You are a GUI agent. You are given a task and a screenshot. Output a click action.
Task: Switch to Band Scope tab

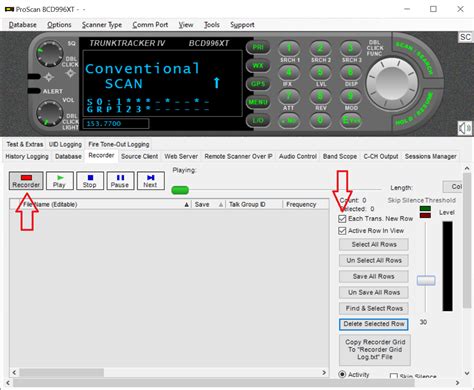(x=340, y=156)
